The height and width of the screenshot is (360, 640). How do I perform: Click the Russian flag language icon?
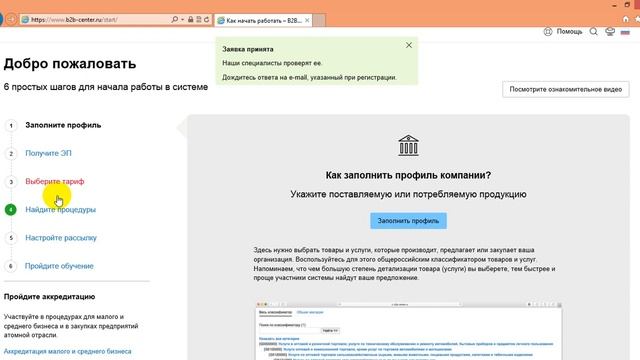(625, 32)
